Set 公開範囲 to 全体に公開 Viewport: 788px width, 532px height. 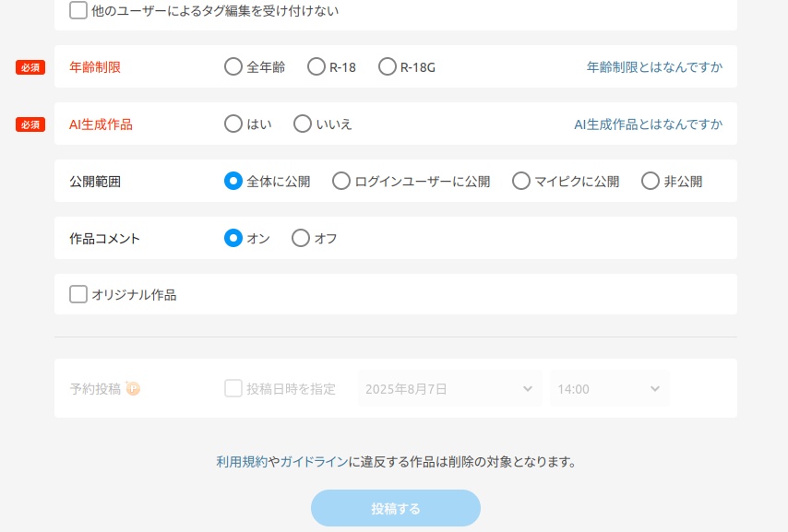click(233, 182)
